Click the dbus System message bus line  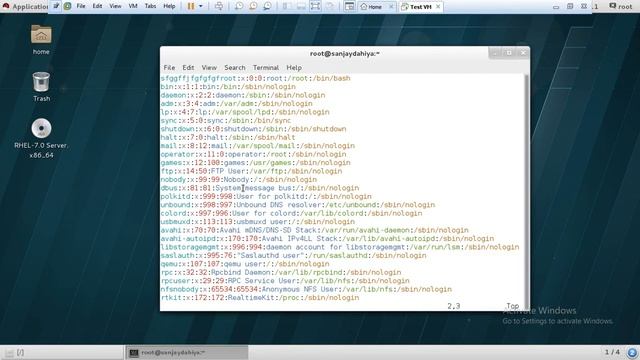tap(260, 188)
